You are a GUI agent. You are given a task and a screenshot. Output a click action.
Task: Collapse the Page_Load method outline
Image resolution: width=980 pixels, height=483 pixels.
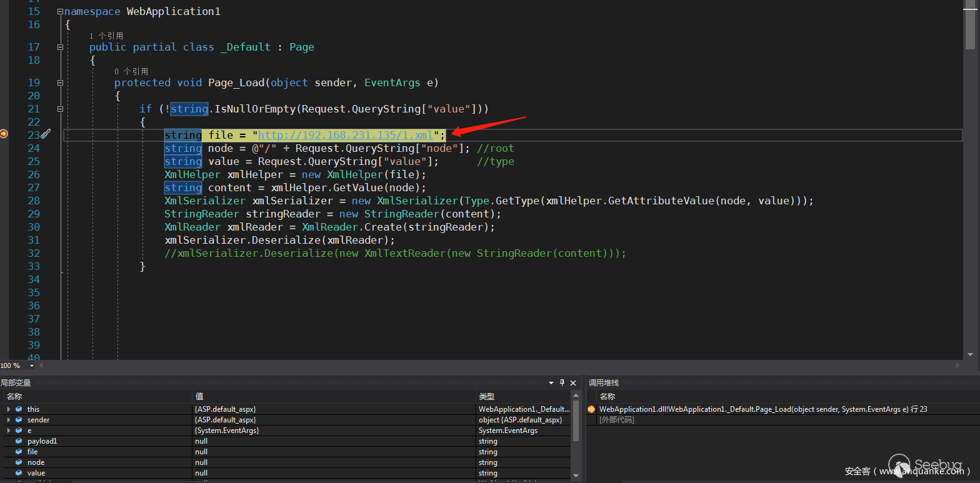60,82
